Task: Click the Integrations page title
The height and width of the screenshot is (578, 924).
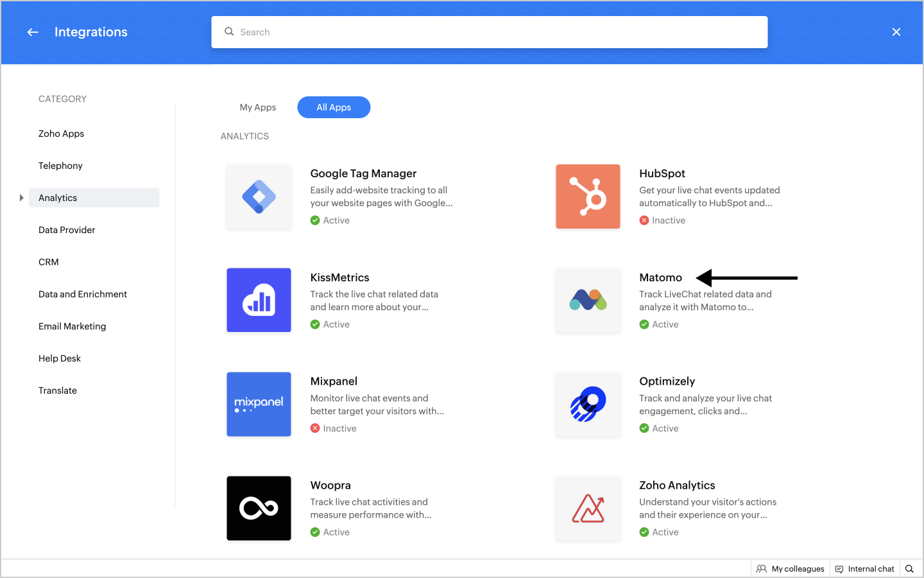Action: pos(91,32)
